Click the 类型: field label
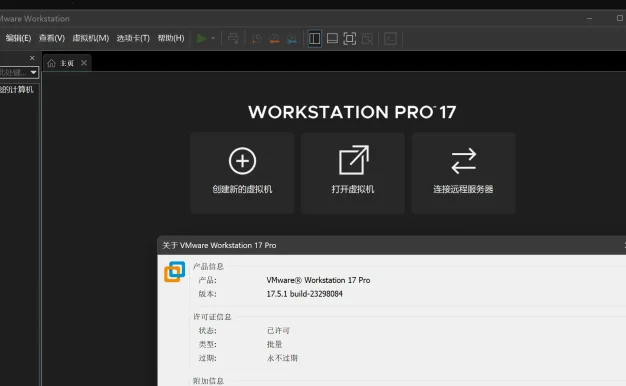Viewport: 626px width, 386px height. pos(208,344)
